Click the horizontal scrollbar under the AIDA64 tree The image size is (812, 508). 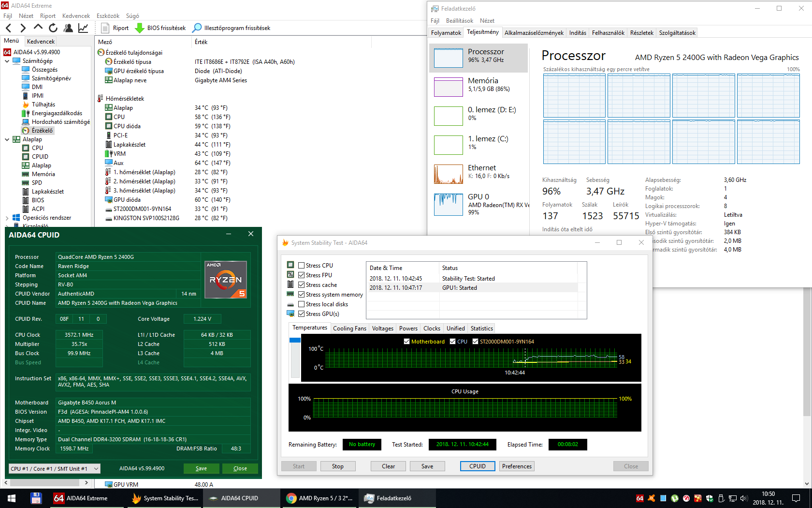46,482
